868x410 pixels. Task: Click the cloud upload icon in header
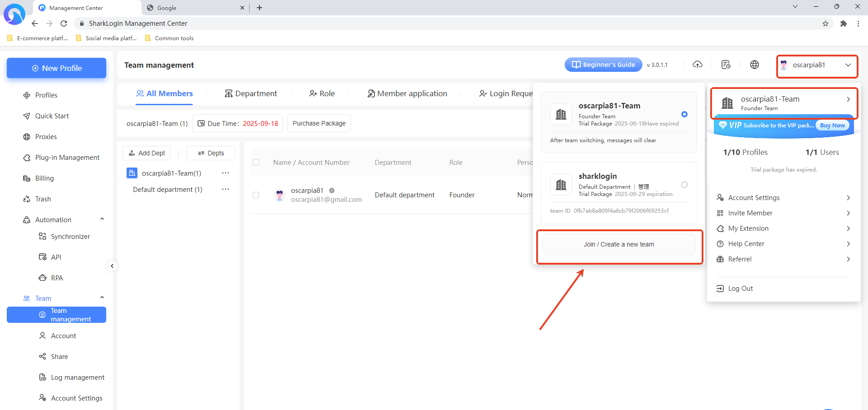pyautogui.click(x=698, y=65)
